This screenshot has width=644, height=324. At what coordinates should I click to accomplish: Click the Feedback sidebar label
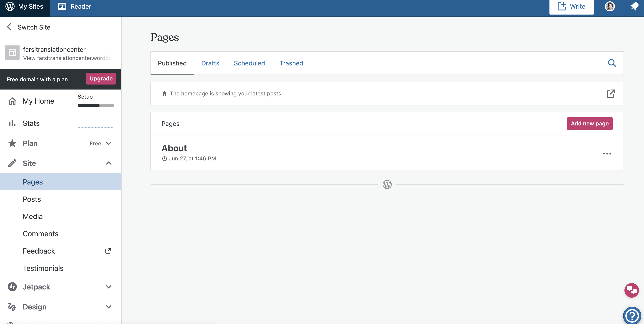[x=39, y=251]
